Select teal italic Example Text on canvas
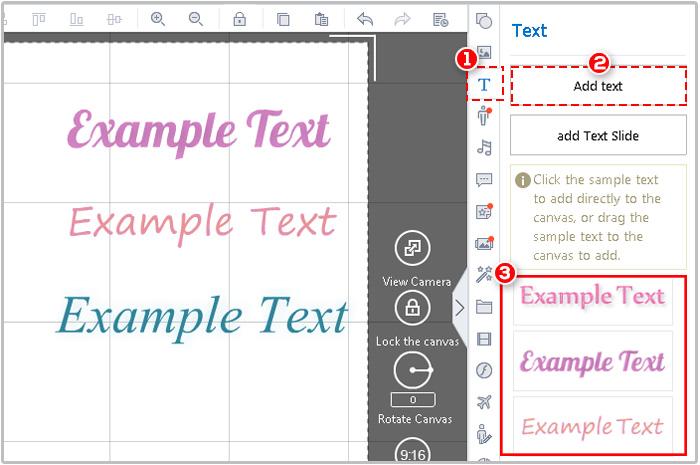The height and width of the screenshot is (465, 700). 202,318
